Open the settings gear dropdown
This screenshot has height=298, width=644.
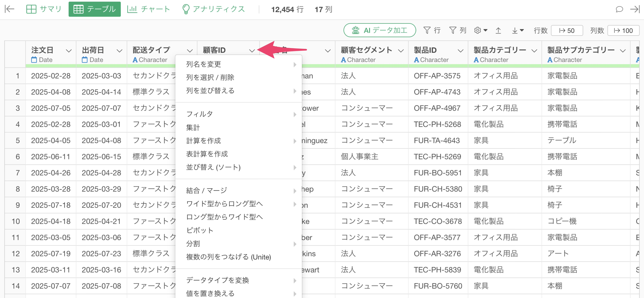click(x=480, y=30)
